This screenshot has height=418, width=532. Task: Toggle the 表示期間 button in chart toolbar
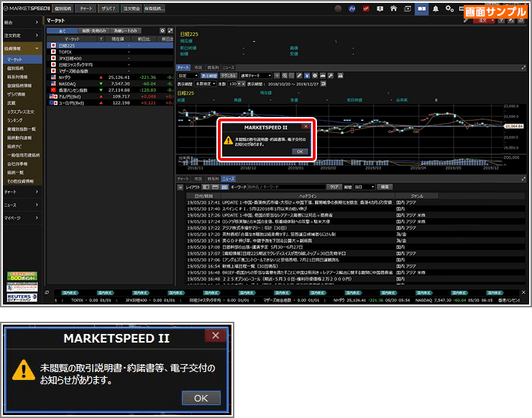209,75
